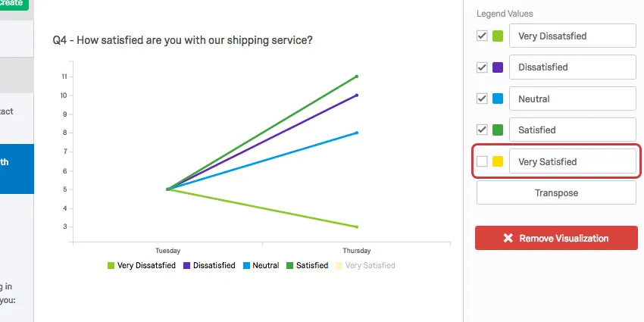Click the Remove Visualization button
The height and width of the screenshot is (322, 644).
556,238
